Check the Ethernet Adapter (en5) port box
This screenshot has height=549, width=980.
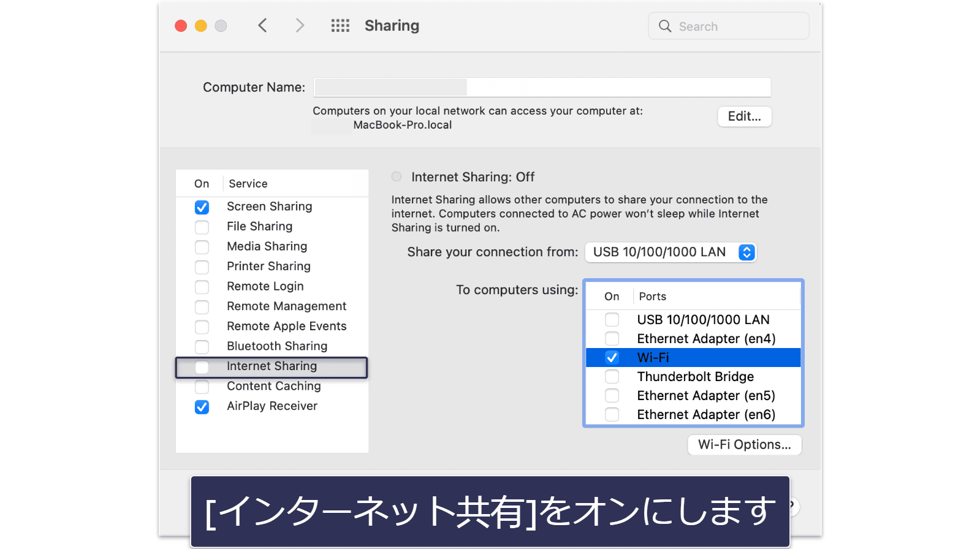pyautogui.click(x=612, y=396)
